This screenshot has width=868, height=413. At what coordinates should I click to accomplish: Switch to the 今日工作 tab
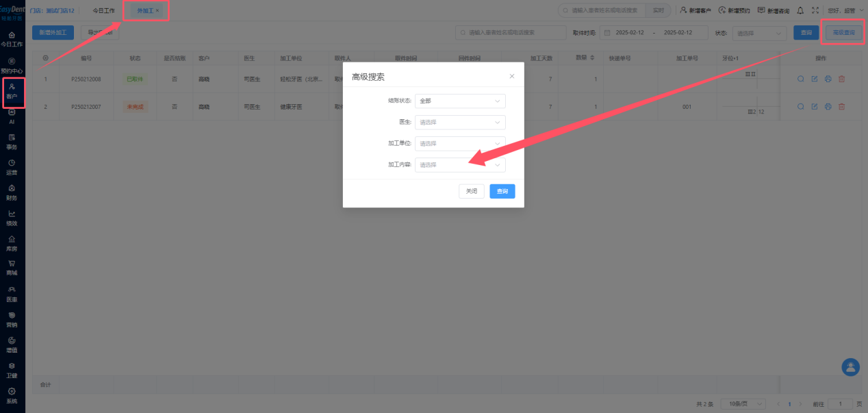click(x=104, y=10)
